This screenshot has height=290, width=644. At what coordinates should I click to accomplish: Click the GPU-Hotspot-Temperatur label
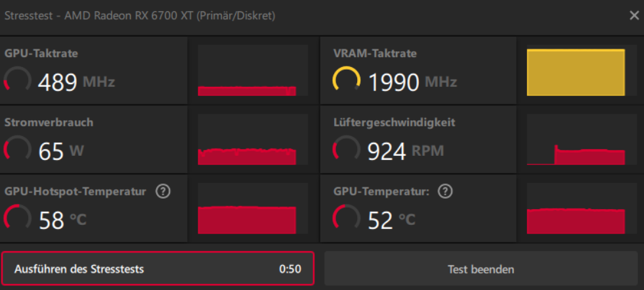(x=75, y=191)
